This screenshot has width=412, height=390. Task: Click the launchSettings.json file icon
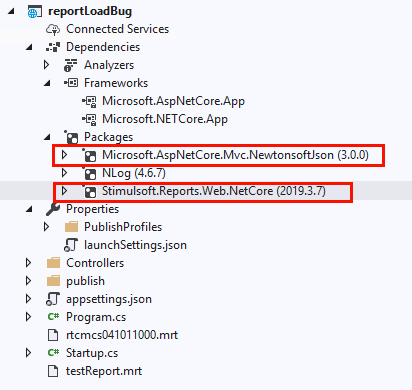point(71,245)
